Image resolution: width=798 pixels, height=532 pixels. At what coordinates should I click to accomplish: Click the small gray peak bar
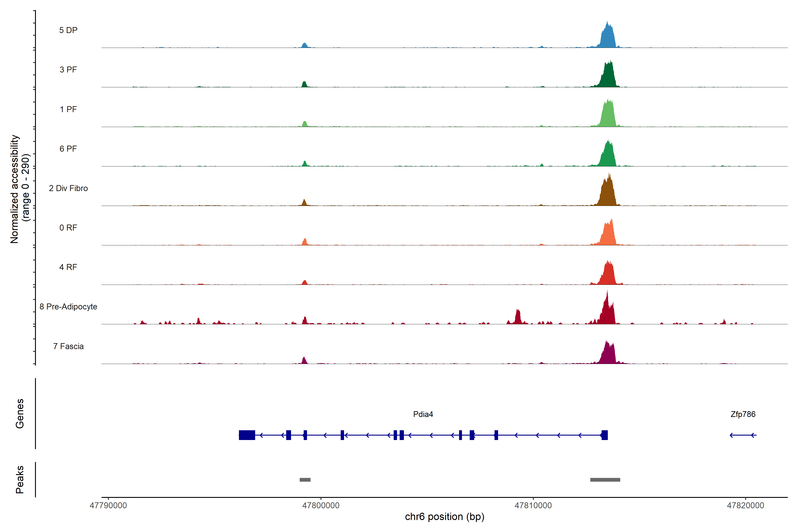(x=305, y=479)
